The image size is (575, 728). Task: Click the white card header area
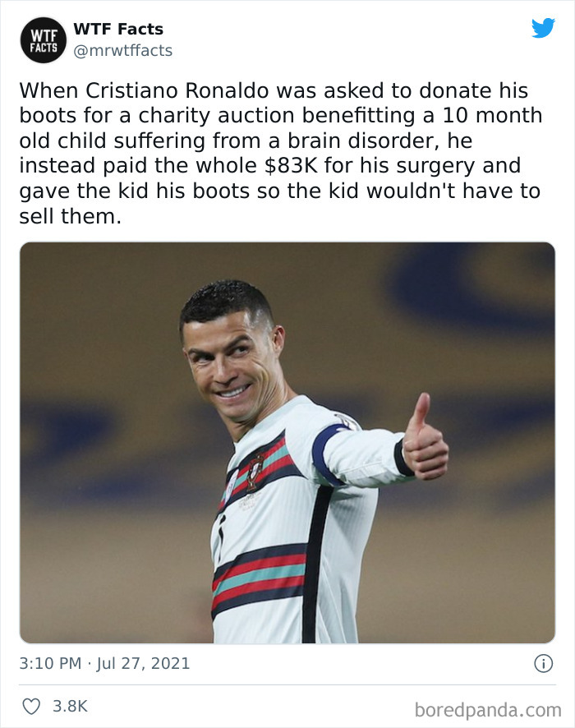point(287,39)
